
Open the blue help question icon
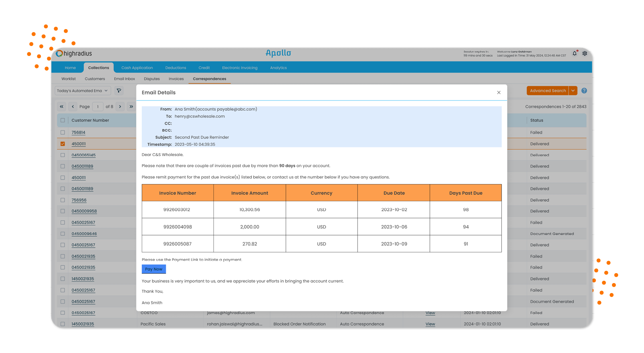coord(584,91)
